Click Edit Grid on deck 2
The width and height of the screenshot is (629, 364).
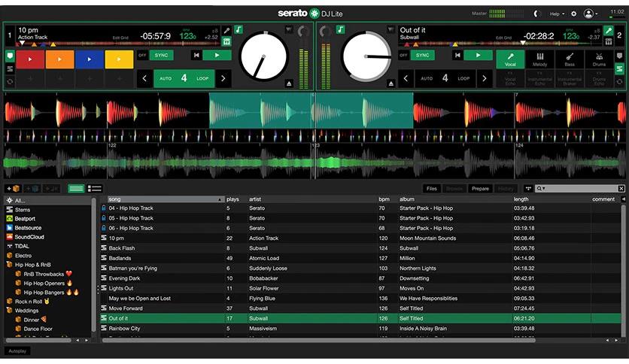coord(503,38)
